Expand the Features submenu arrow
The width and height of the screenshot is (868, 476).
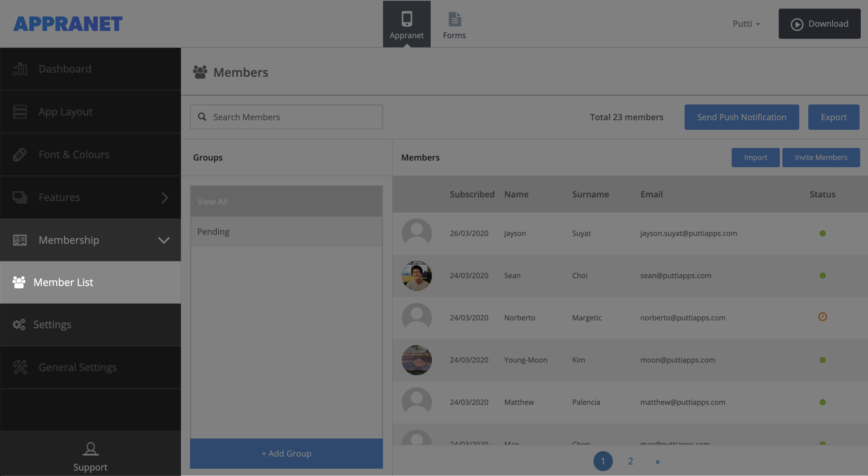tap(165, 197)
